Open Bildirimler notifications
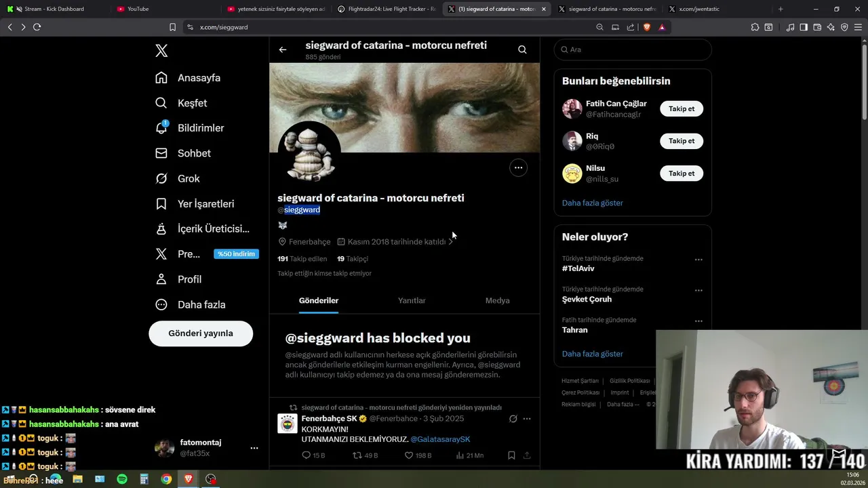 pyautogui.click(x=189, y=128)
